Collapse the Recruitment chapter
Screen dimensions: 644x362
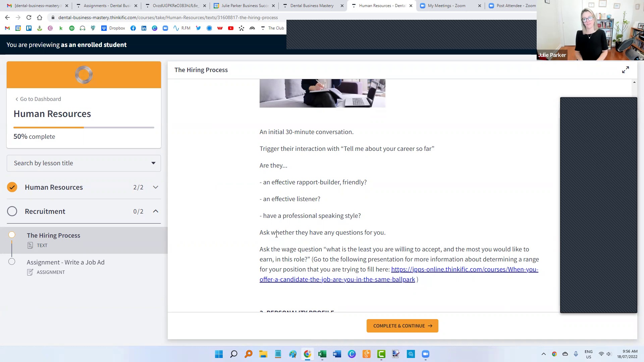(155, 211)
